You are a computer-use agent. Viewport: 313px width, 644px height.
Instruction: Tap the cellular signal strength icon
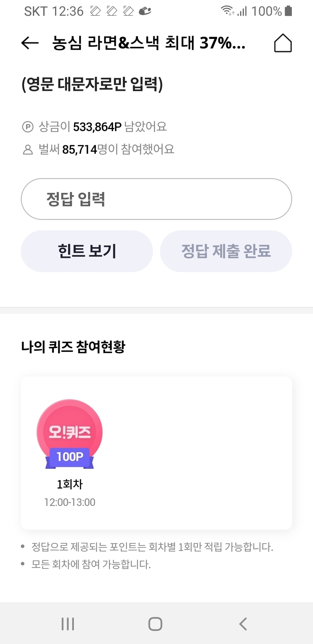click(242, 11)
